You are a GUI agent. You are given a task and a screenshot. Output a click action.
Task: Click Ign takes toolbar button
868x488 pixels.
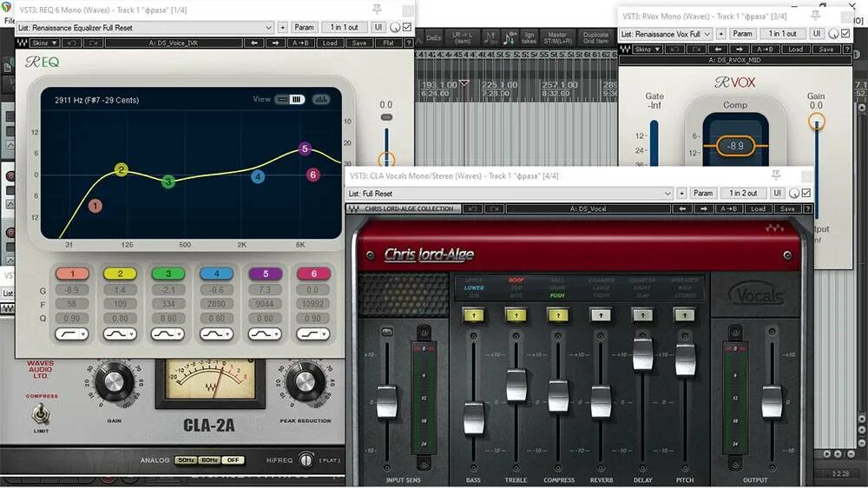pos(529,37)
